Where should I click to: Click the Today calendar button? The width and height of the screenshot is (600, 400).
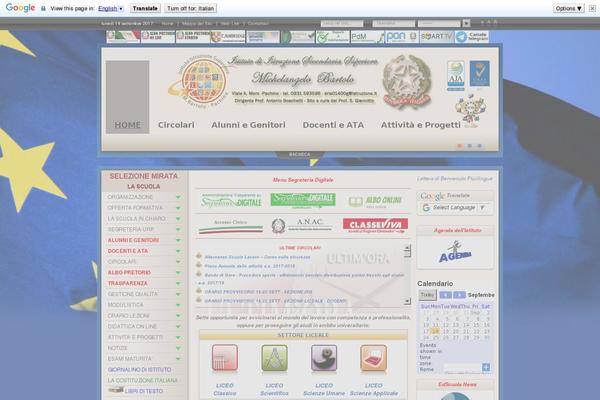pos(427,295)
